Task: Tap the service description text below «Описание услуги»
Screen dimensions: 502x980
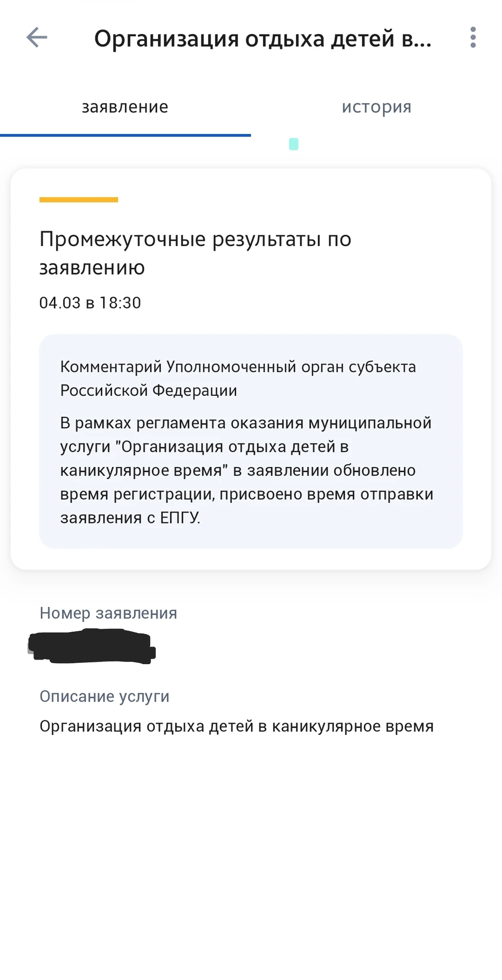Action: 236,726
